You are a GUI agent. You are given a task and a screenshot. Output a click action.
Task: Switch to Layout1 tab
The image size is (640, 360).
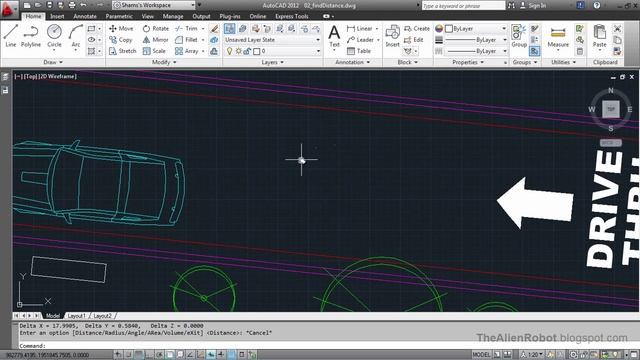point(76,316)
